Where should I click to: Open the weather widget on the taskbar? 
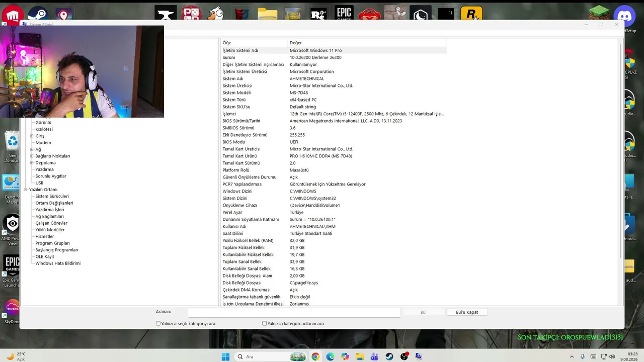pos(16,356)
